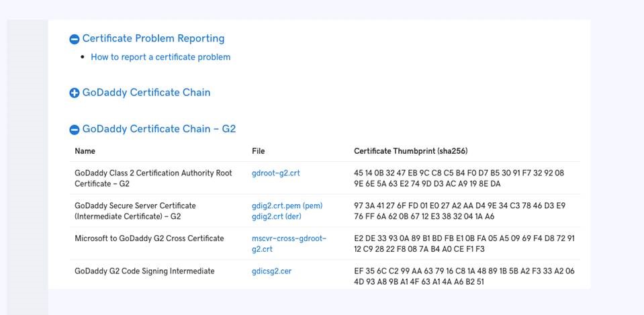This screenshot has width=644, height=315.
Task: Expand the GoDaddy Certificate Chain heading text
Action: pyautogui.click(x=146, y=93)
